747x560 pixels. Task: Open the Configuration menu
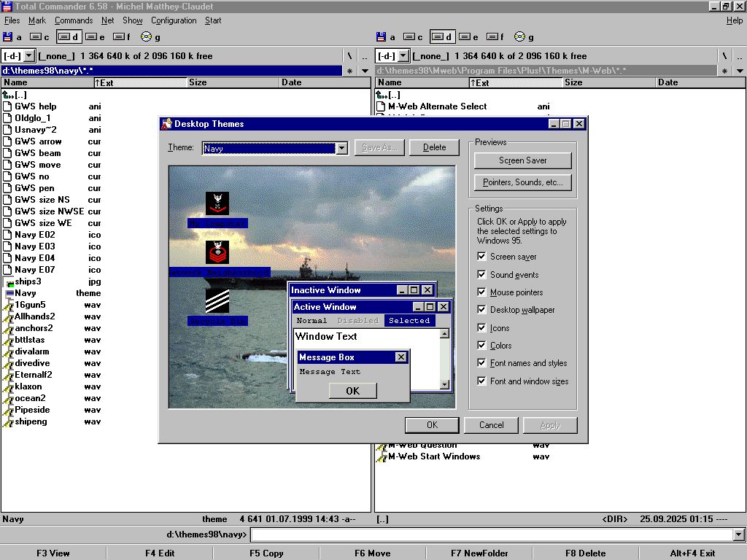click(174, 20)
